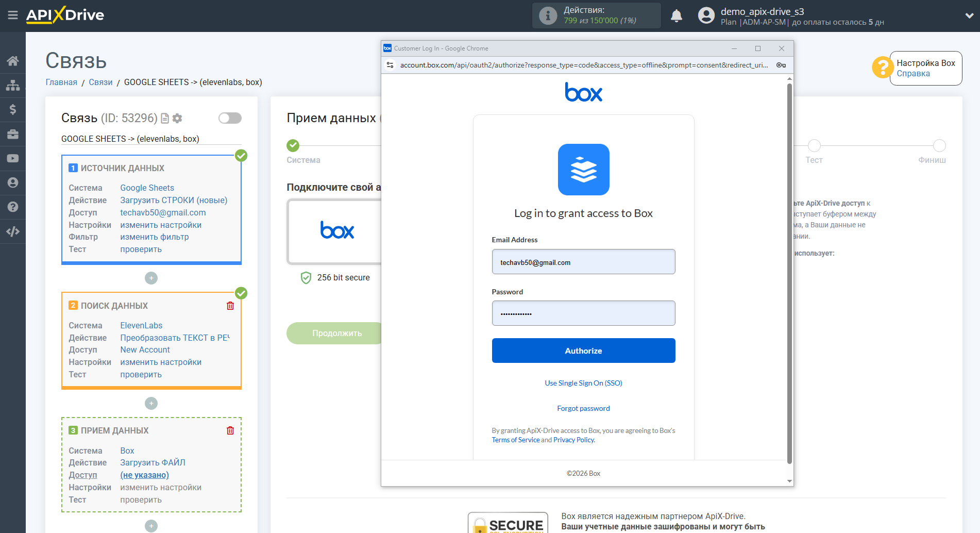Open the 'Forgot password' link

(583, 408)
